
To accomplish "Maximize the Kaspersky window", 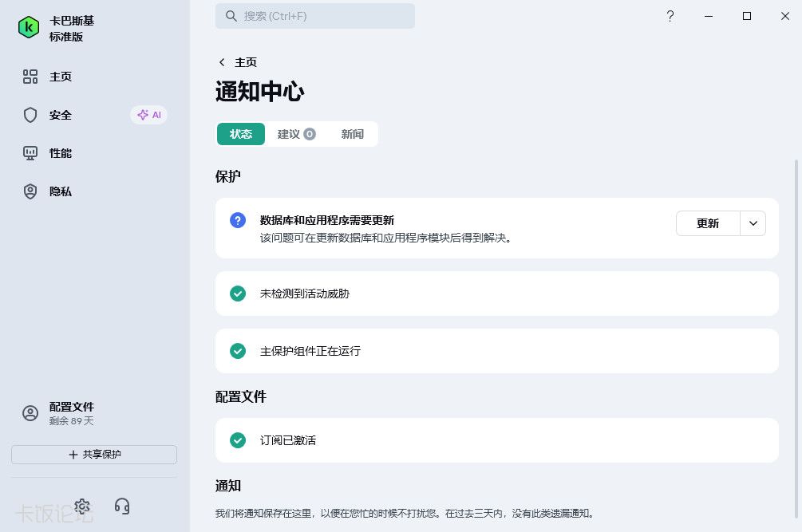I will pos(747,17).
